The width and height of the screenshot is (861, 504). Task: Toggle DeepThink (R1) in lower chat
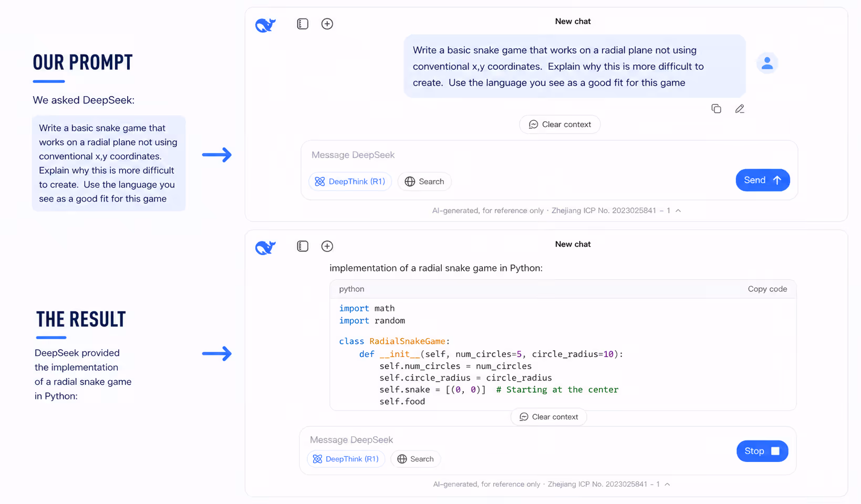(x=346, y=459)
